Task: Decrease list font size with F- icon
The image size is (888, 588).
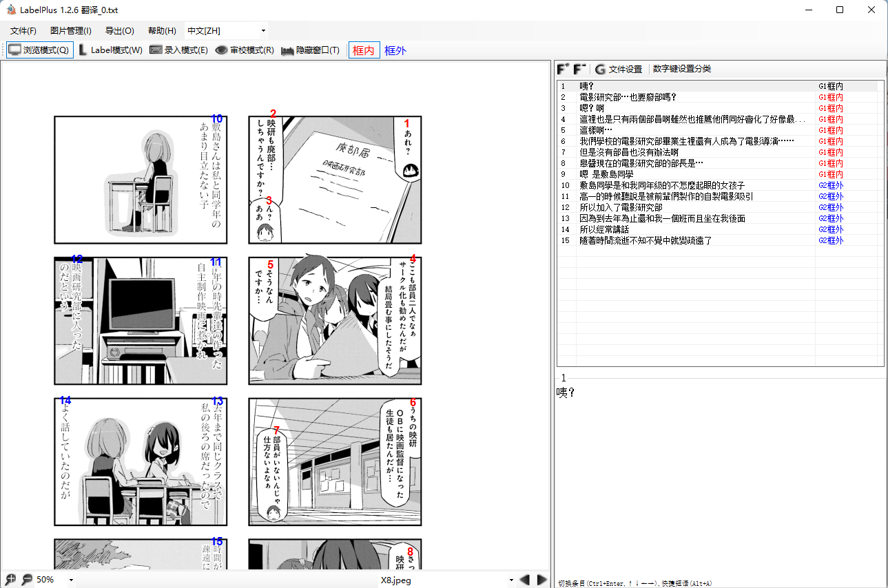Action: 579,69
